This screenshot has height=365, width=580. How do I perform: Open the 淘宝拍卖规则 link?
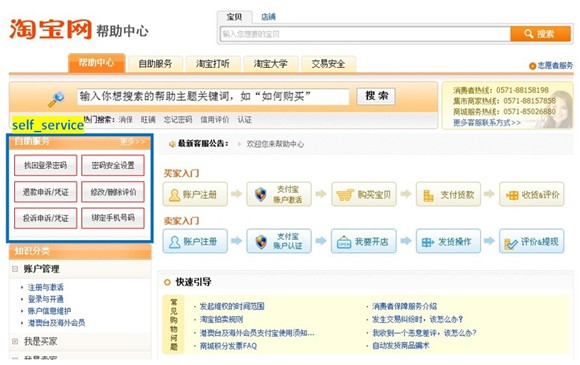click(221, 319)
